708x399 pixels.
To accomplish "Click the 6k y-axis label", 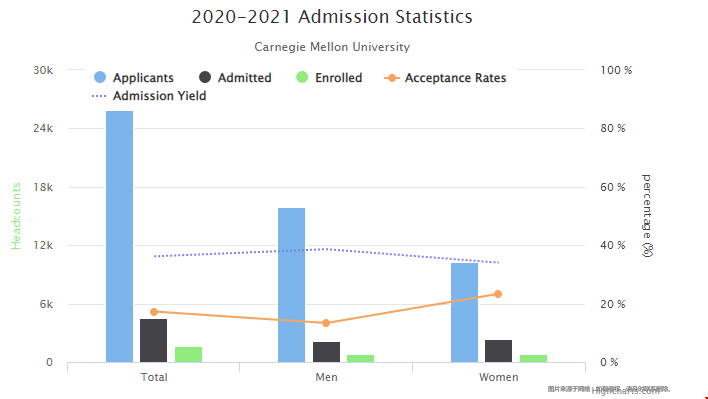I will click(x=46, y=304).
